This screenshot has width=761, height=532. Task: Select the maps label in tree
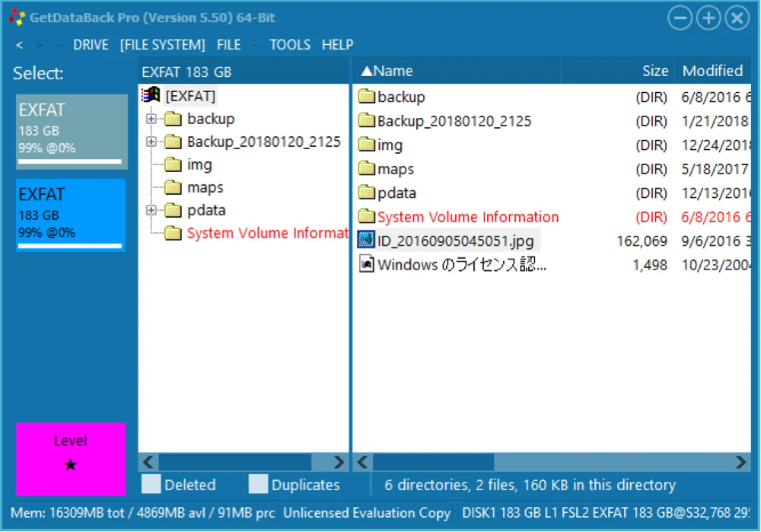coord(205,187)
